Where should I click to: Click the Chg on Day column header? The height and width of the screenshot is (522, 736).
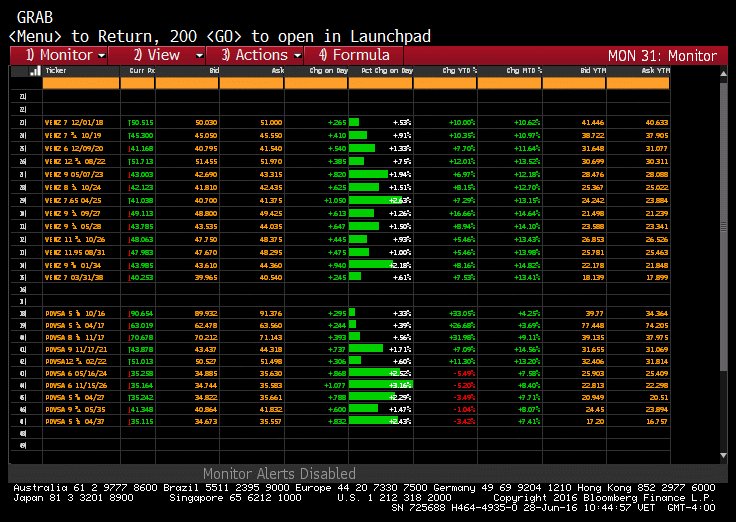pos(329,70)
